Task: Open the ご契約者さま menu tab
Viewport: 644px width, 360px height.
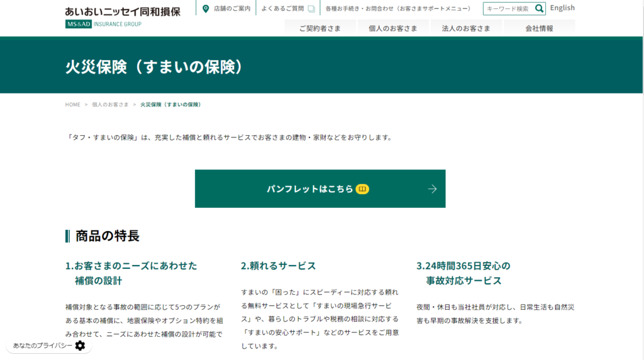Action: [x=320, y=28]
